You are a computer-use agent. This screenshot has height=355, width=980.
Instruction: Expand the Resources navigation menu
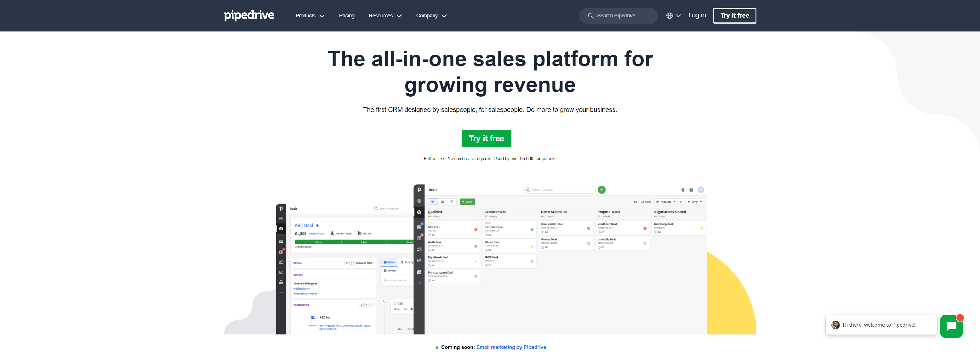385,16
